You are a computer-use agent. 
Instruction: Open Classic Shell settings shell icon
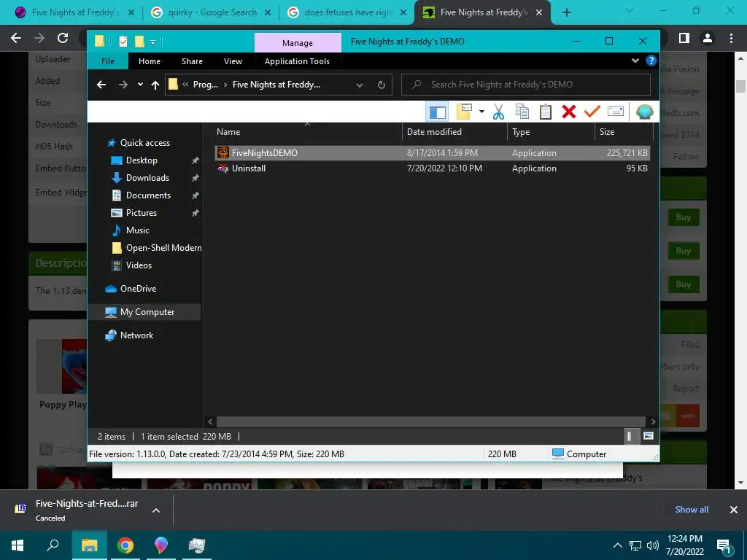[644, 112]
